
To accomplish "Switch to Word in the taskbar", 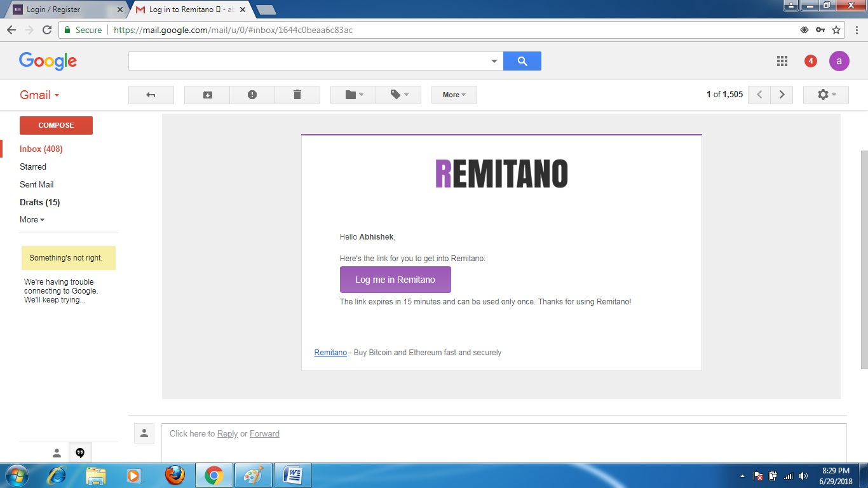I will [293, 475].
